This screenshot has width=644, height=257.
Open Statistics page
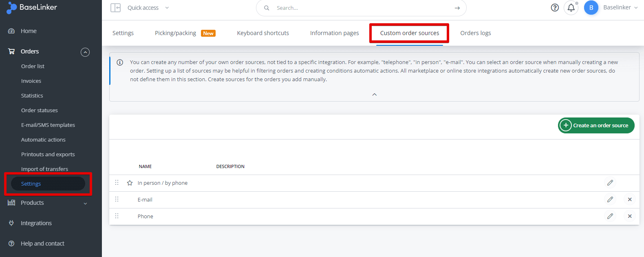coord(32,95)
